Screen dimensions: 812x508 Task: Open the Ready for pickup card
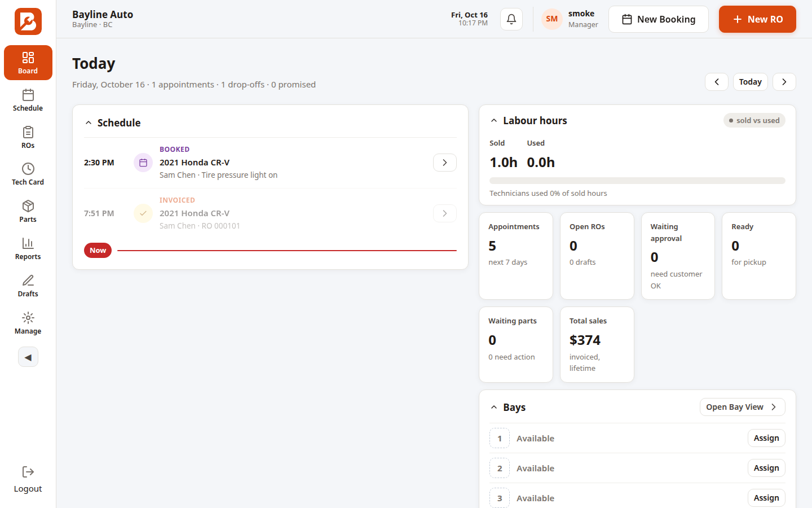[x=759, y=256]
